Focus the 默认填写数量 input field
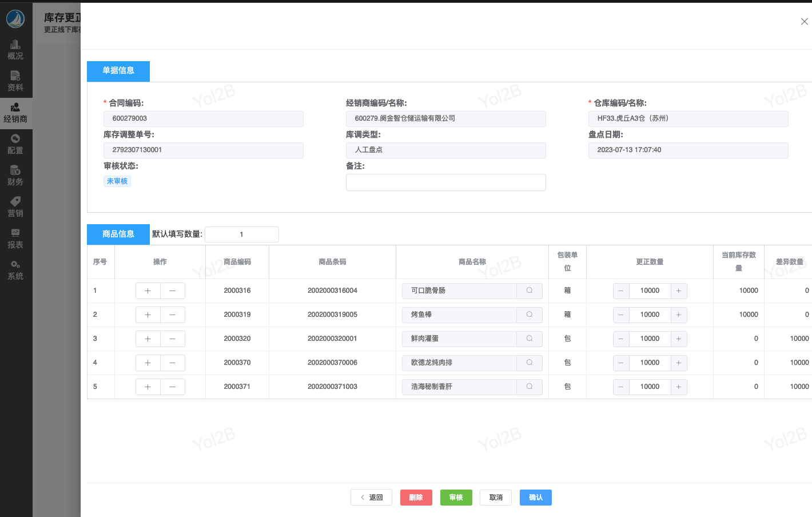The width and height of the screenshot is (812, 517). (241, 234)
